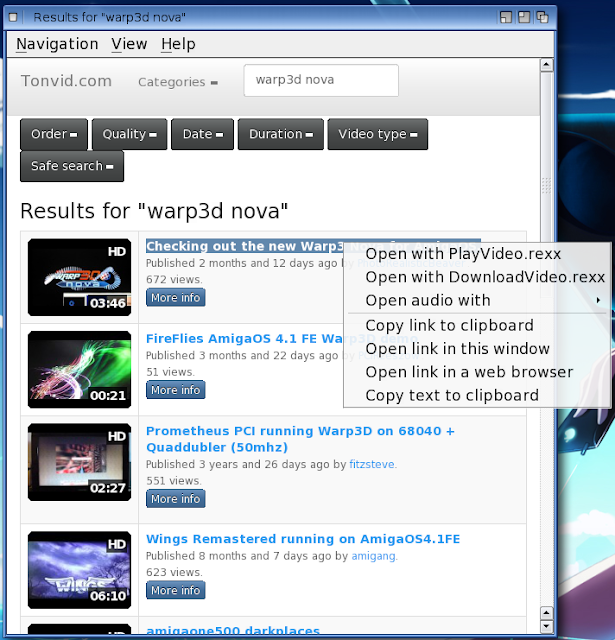Click the vertical scrollbar handle
The image size is (615, 640).
(x=546, y=186)
